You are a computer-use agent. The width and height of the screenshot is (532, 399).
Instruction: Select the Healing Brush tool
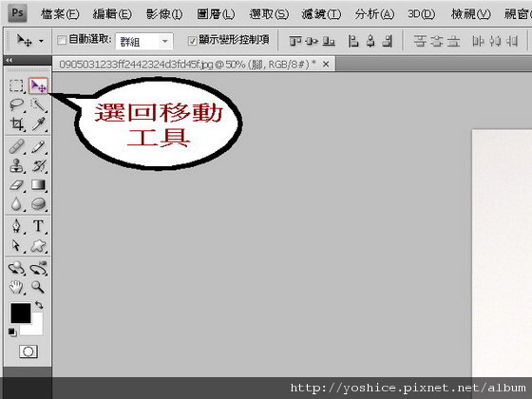16,147
